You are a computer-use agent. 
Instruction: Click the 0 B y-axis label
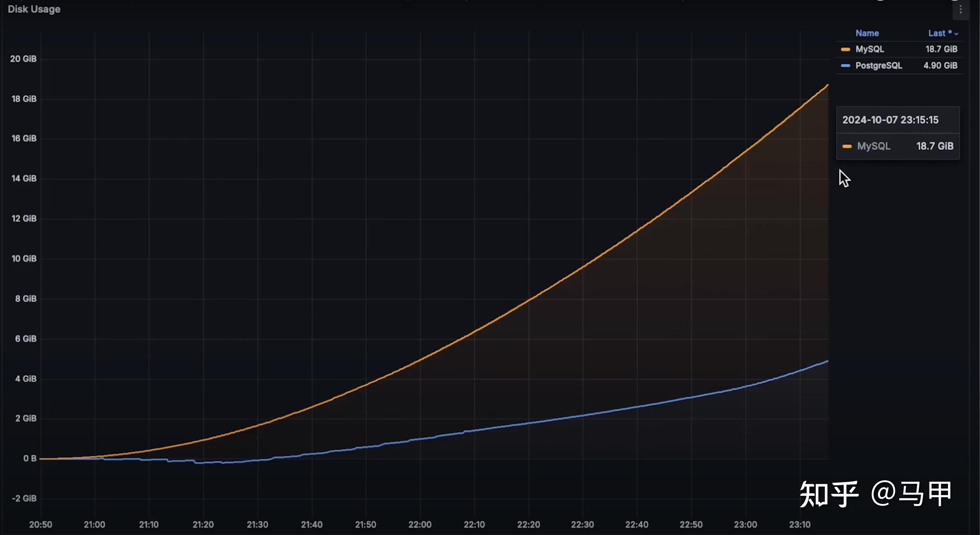[x=30, y=458]
